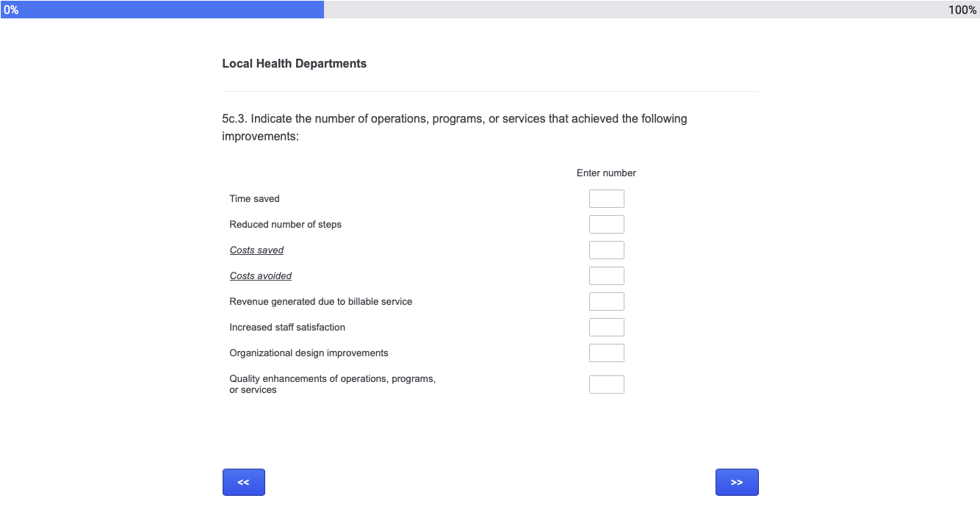Go to the next page with >> button

737,483
